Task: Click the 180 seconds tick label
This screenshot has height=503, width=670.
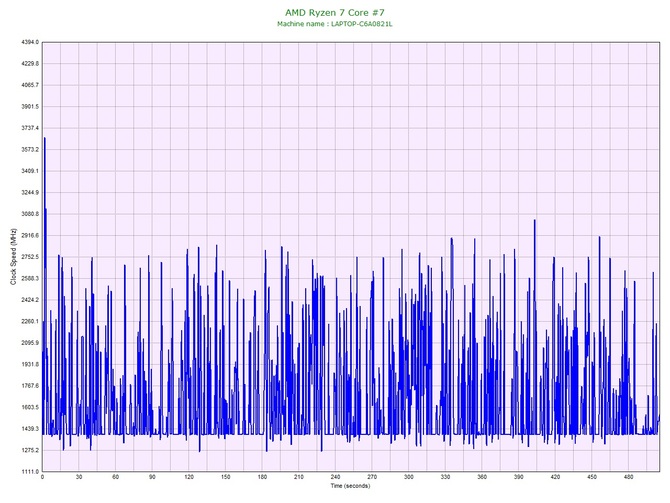Action: click(262, 477)
